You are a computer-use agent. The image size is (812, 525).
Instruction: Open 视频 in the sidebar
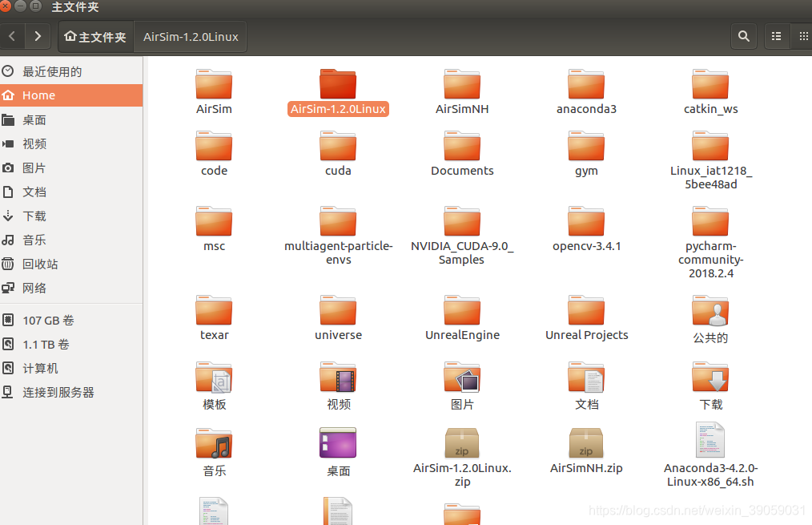[71, 143]
